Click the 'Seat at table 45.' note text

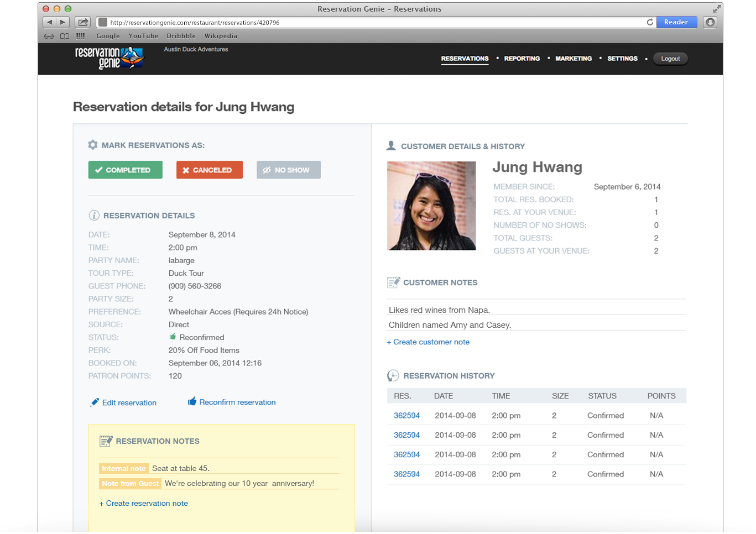point(181,468)
